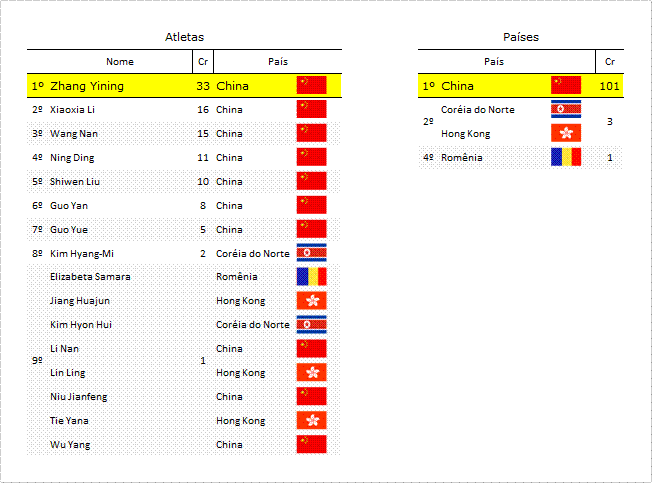Click Hong Kong flag beside Jiang Huajun
Viewport: 652px width, 483px height.
tap(311, 301)
